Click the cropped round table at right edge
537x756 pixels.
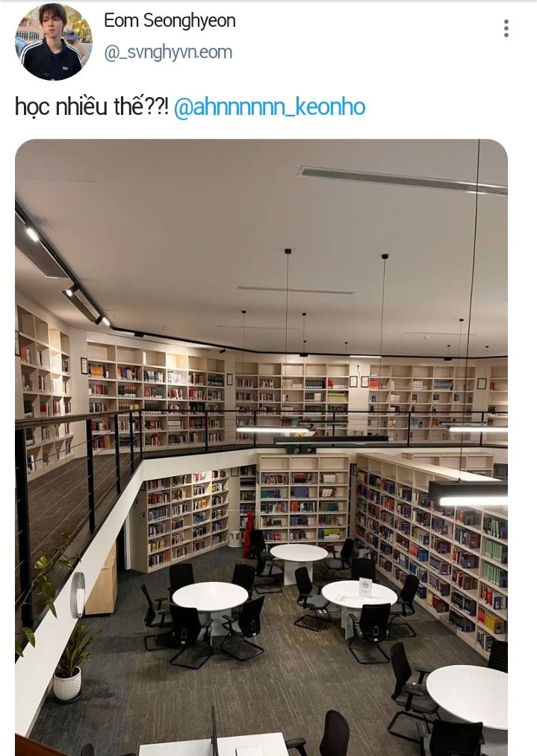(x=468, y=695)
